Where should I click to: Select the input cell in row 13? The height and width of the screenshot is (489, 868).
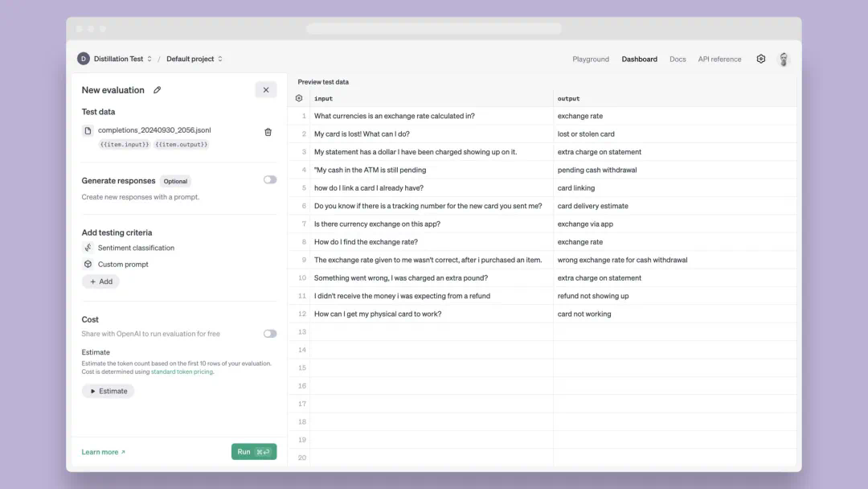coord(432,332)
